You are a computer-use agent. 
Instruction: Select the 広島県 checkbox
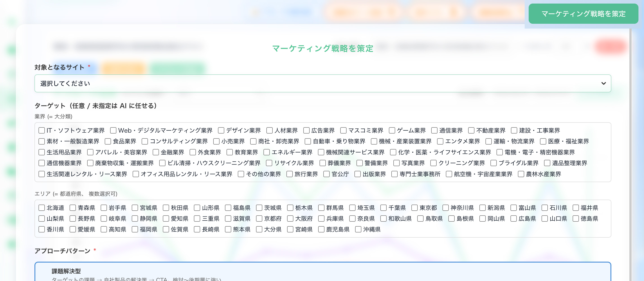tap(513, 219)
